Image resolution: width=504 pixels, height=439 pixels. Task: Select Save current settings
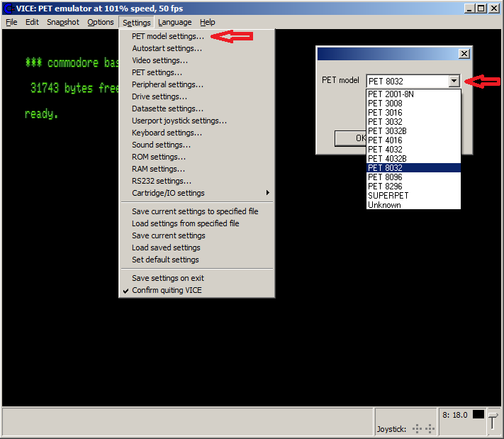[197, 235]
